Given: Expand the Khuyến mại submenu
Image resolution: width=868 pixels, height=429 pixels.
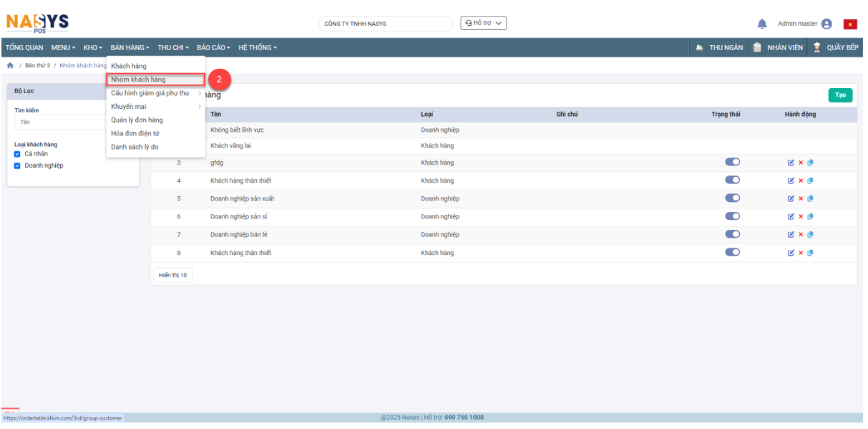Looking at the screenshot, I should (x=129, y=106).
